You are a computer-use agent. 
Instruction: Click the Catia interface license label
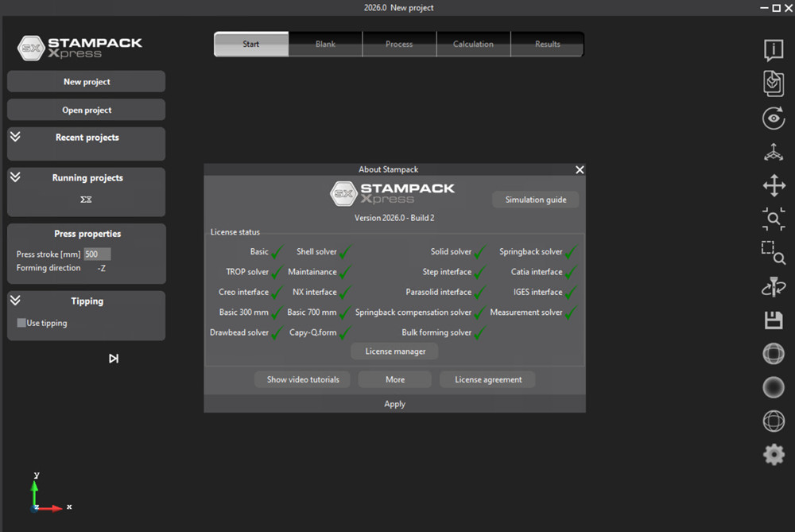coord(537,272)
